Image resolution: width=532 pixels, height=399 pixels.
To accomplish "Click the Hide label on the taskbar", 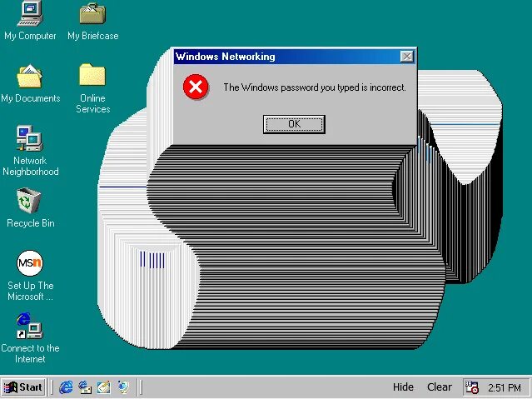I will point(403,387).
